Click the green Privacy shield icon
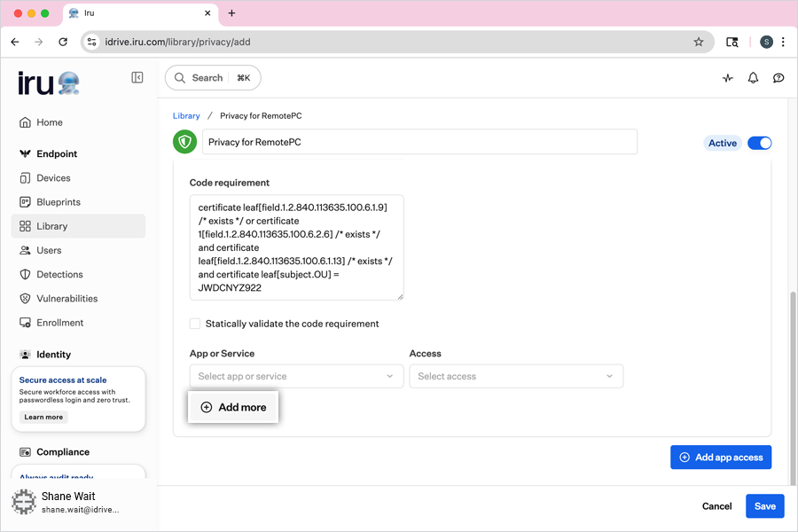 tap(184, 142)
